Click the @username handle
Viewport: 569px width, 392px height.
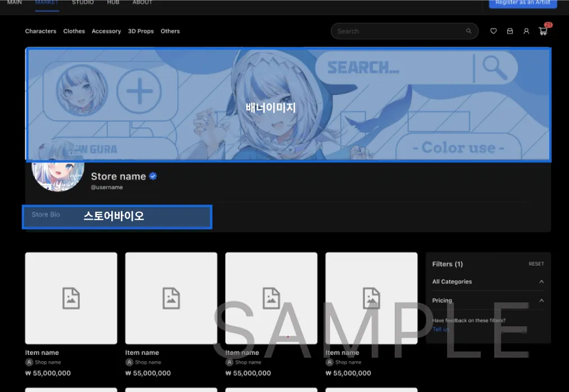(x=107, y=188)
